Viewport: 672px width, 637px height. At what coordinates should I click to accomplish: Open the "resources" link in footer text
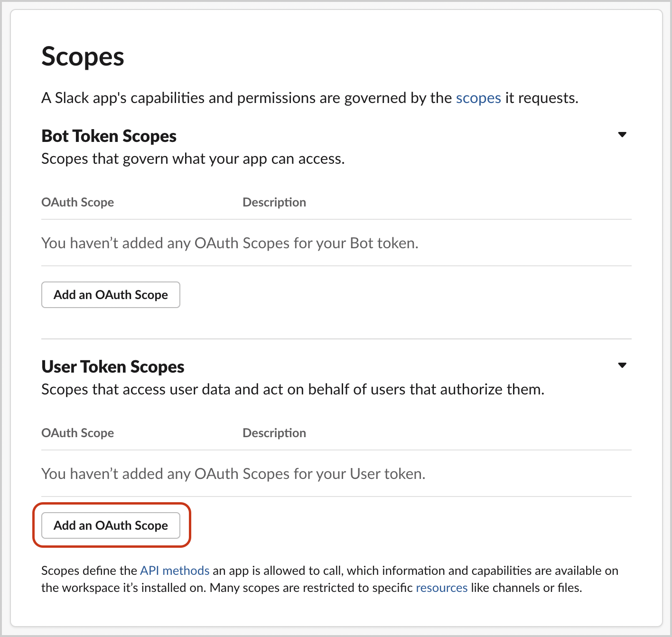click(x=441, y=588)
